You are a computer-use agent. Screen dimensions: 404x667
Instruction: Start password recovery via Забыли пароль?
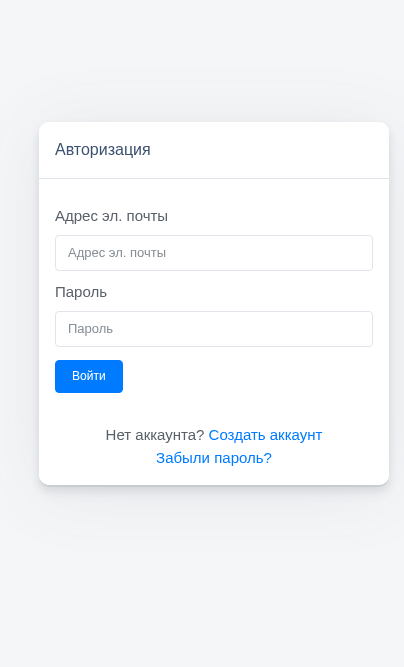point(214,458)
